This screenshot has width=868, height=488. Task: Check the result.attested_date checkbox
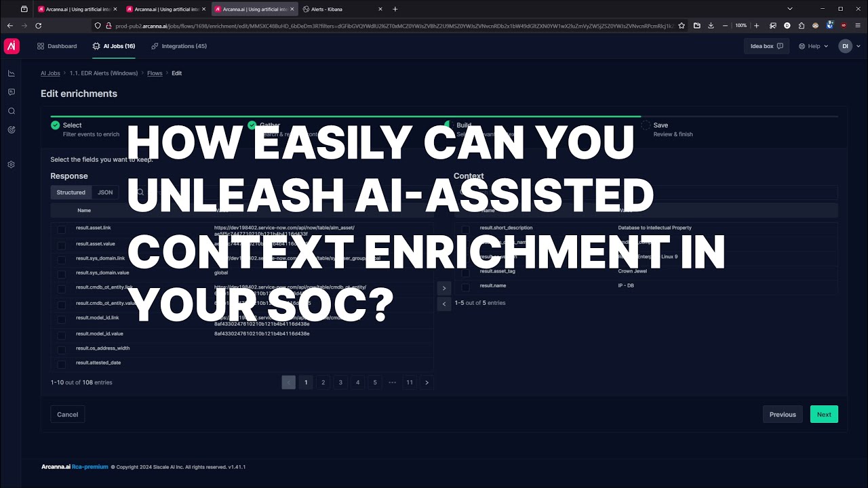pyautogui.click(x=62, y=364)
